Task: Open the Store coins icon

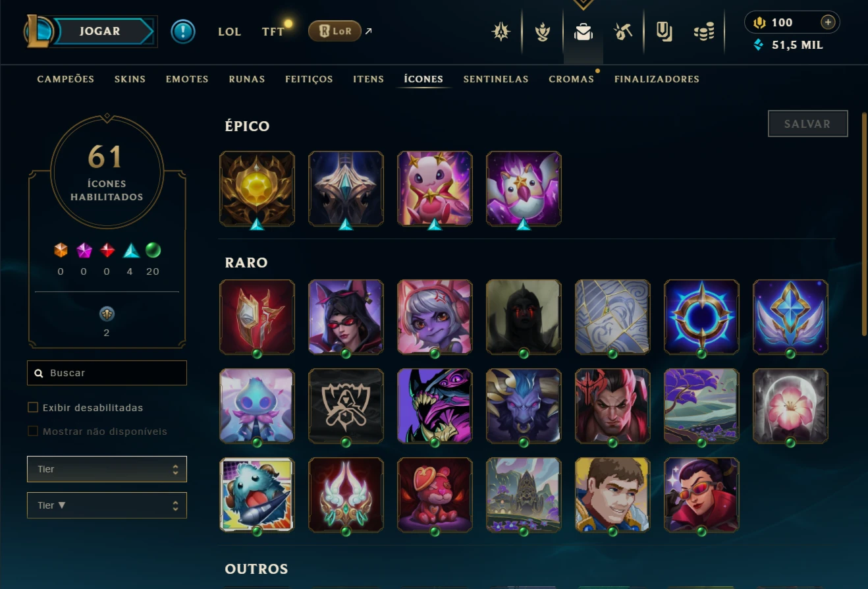Action: pyautogui.click(x=704, y=32)
